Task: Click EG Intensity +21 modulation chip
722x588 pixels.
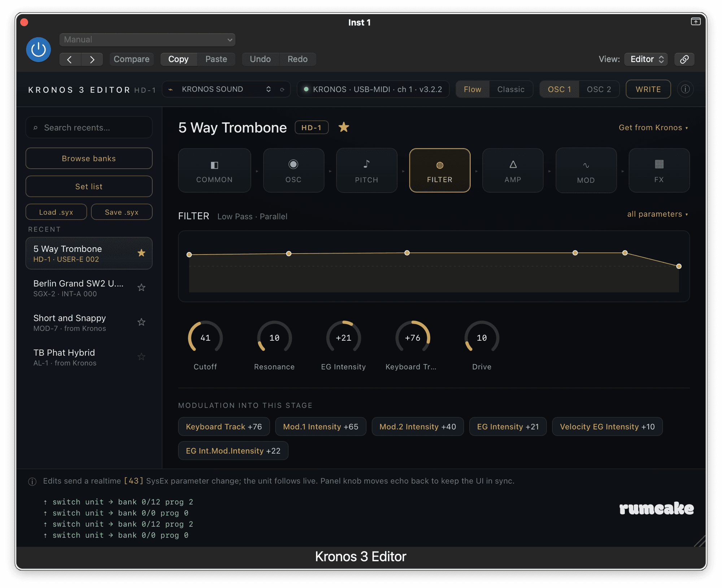Action: [508, 427]
